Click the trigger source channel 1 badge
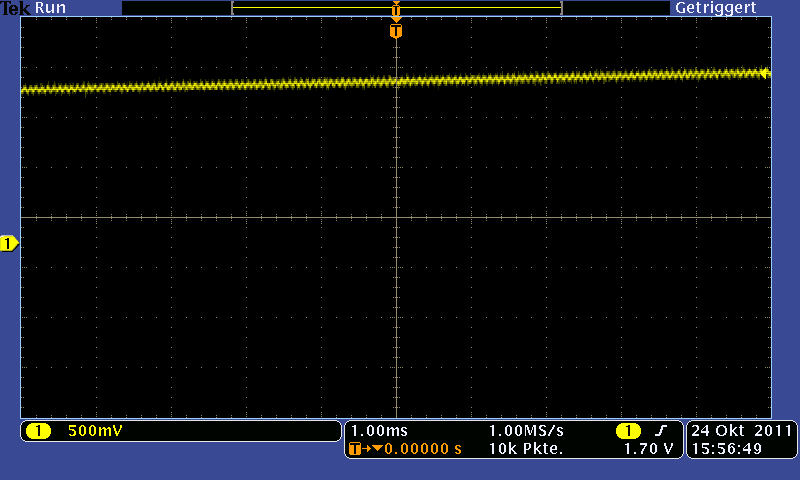800x480 pixels. 628,431
